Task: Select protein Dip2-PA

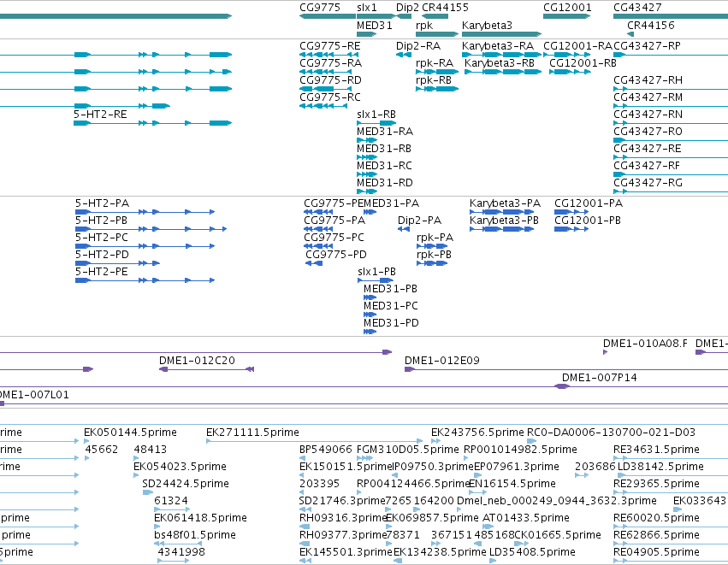Action: pos(420,221)
